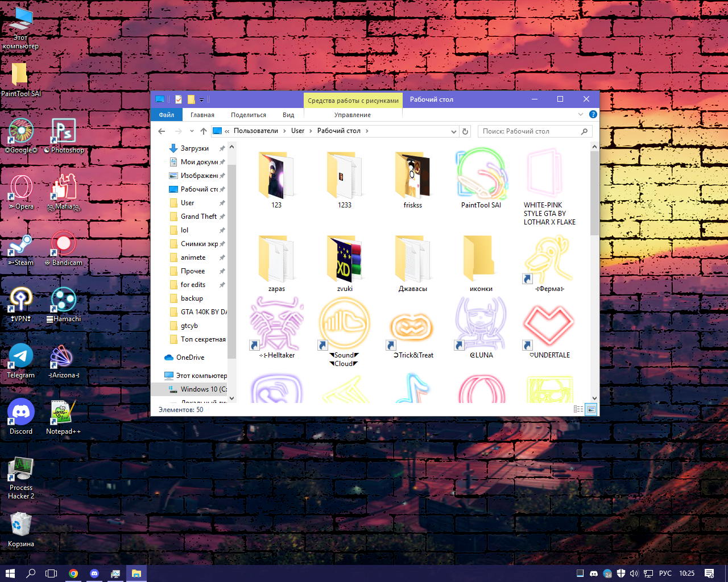Open notification center on taskbar
The width and height of the screenshot is (728, 582).
click(x=709, y=573)
